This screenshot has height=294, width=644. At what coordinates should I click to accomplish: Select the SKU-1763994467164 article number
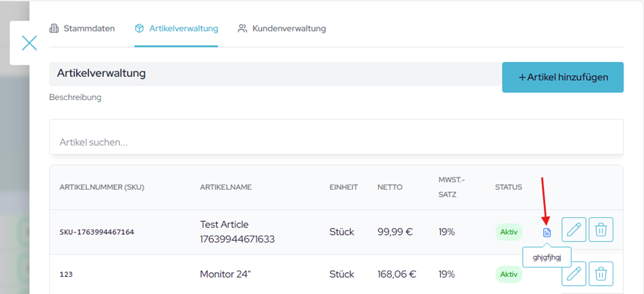pyautogui.click(x=97, y=232)
